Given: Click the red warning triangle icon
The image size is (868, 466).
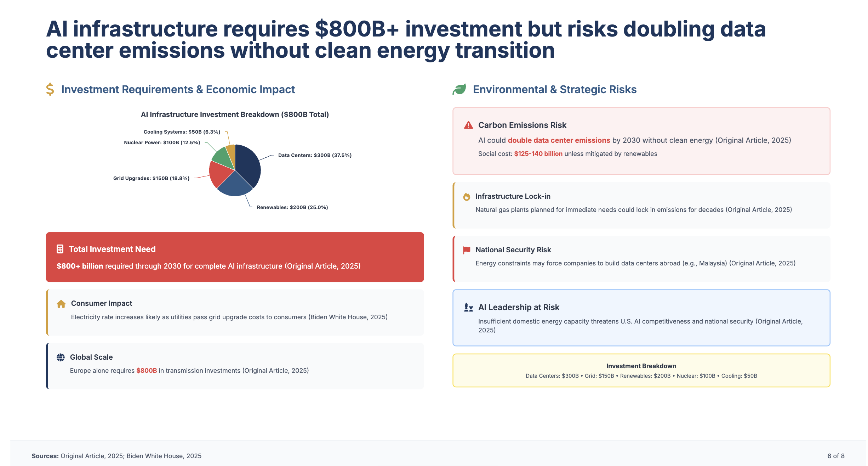Looking at the screenshot, I should (x=468, y=125).
